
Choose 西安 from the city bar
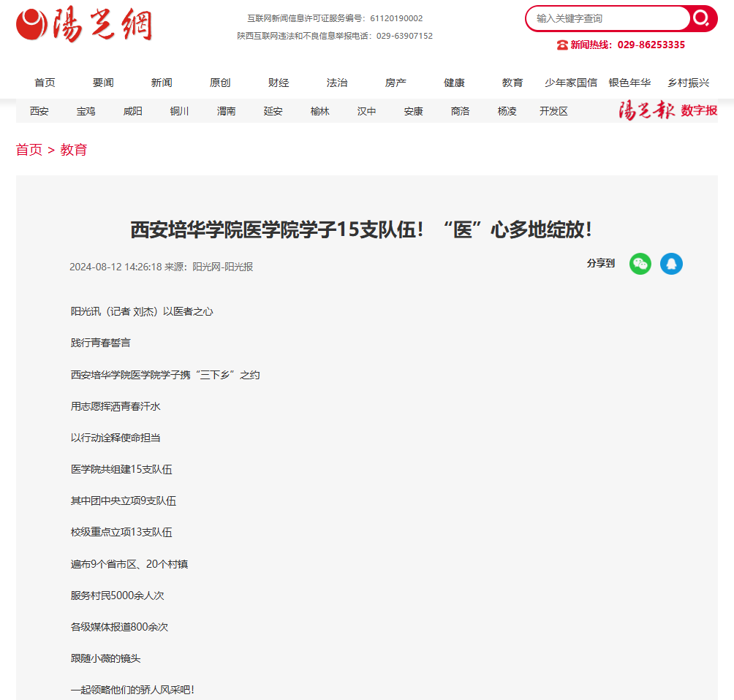point(39,111)
